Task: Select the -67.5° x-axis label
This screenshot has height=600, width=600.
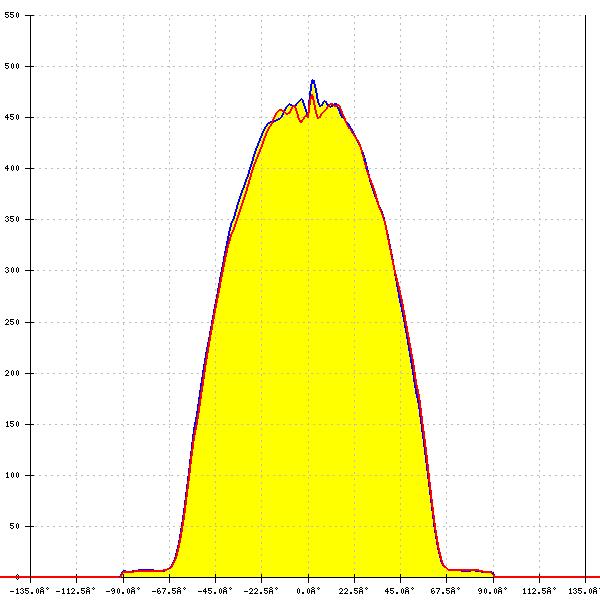Action: point(169,591)
